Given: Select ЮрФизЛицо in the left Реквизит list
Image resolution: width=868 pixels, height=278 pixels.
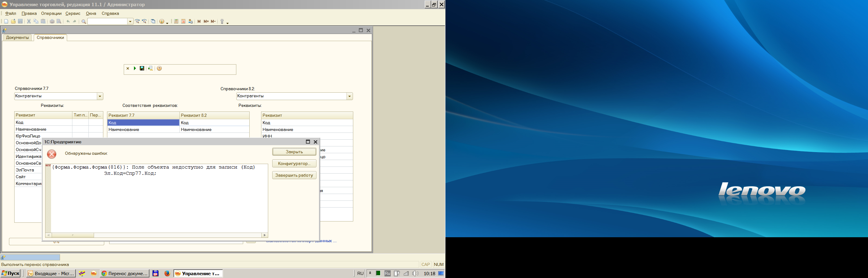Looking at the screenshot, I should click(28, 136).
